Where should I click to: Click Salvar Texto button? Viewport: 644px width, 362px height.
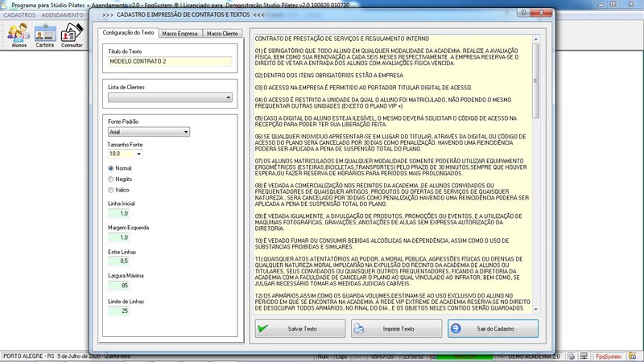click(x=300, y=329)
